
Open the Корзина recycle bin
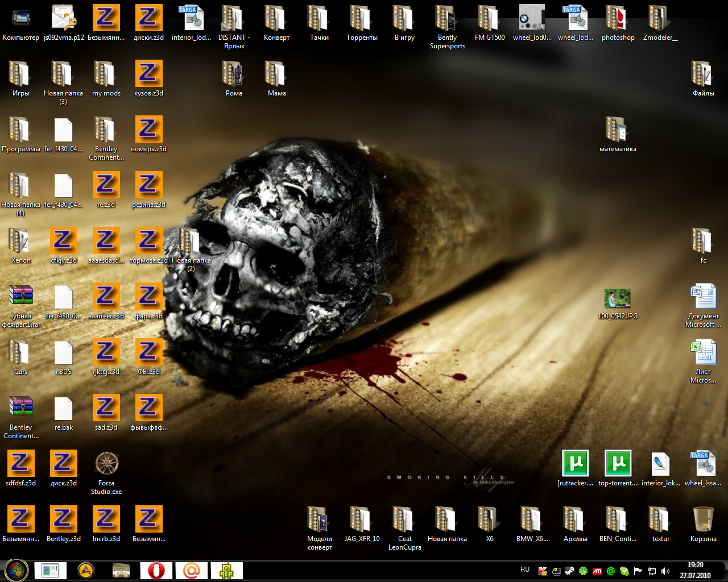[703, 525]
